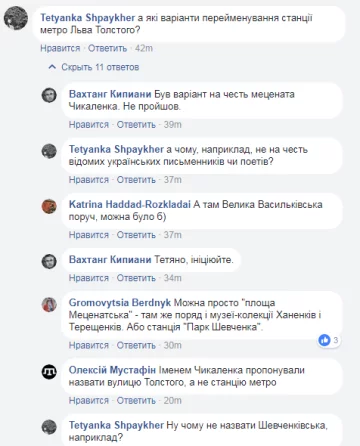
Task: Open Олексій Мустафін's black avatar icon
Action: [49, 371]
